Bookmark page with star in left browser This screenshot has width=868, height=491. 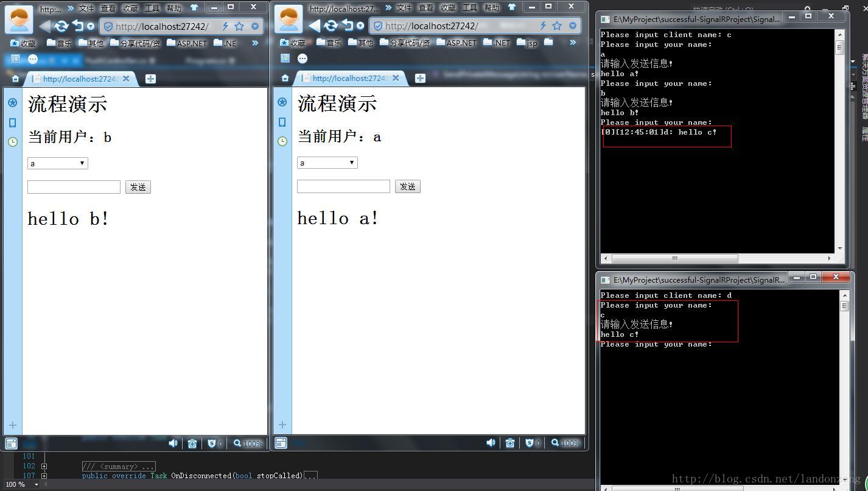coord(239,26)
